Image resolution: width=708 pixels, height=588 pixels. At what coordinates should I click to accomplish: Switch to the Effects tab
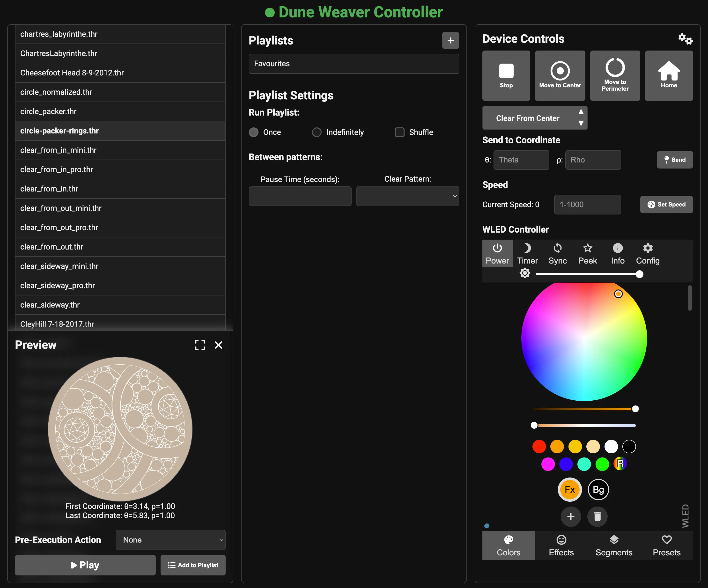(x=561, y=545)
